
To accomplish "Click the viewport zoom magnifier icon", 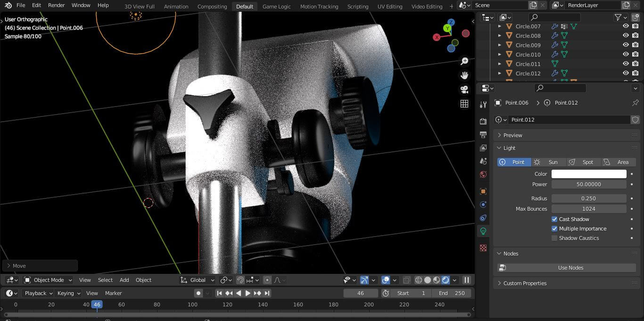I will tap(464, 61).
